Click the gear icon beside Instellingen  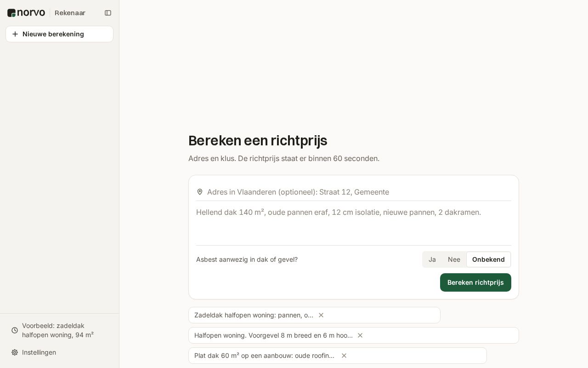[x=15, y=352]
